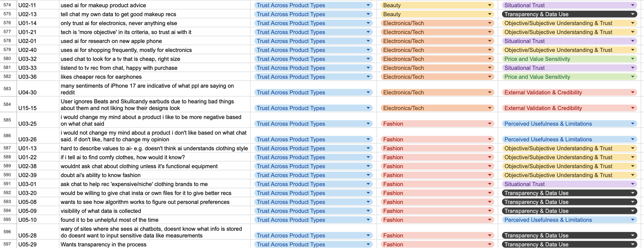Select row header 590
The height and width of the screenshot is (248, 644).
point(7,175)
